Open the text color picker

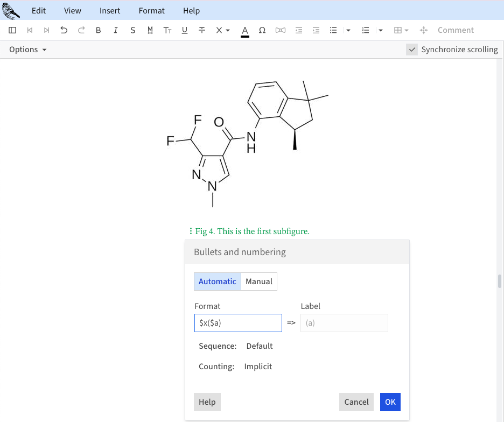245,30
